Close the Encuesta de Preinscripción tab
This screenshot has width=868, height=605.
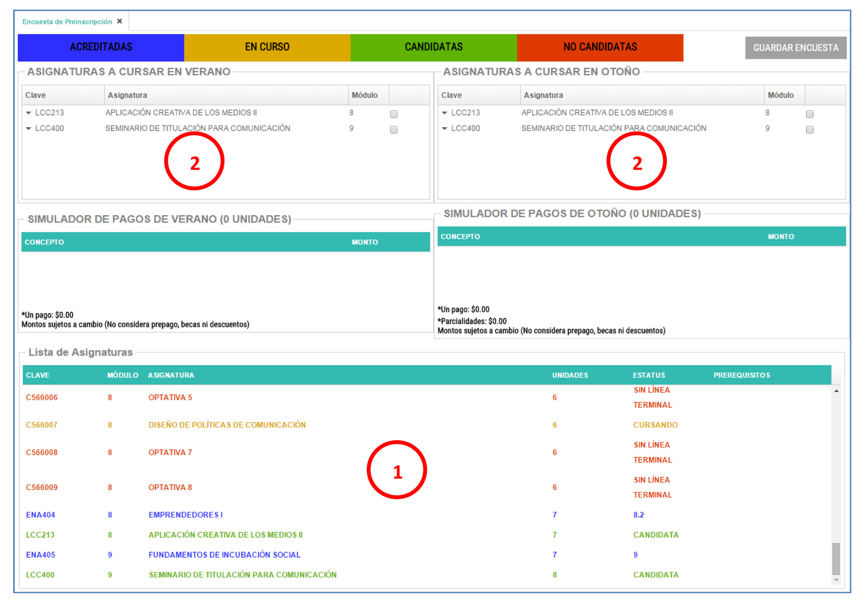(x=119, y=21)
